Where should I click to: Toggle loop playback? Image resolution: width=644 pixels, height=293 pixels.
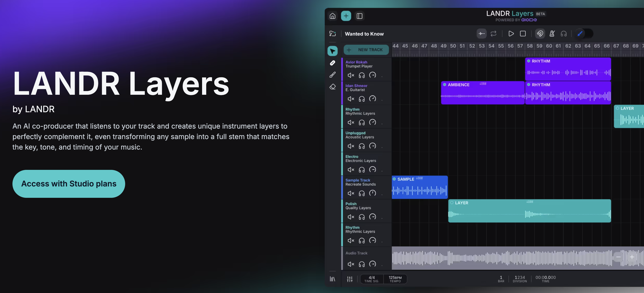point(493,33)
